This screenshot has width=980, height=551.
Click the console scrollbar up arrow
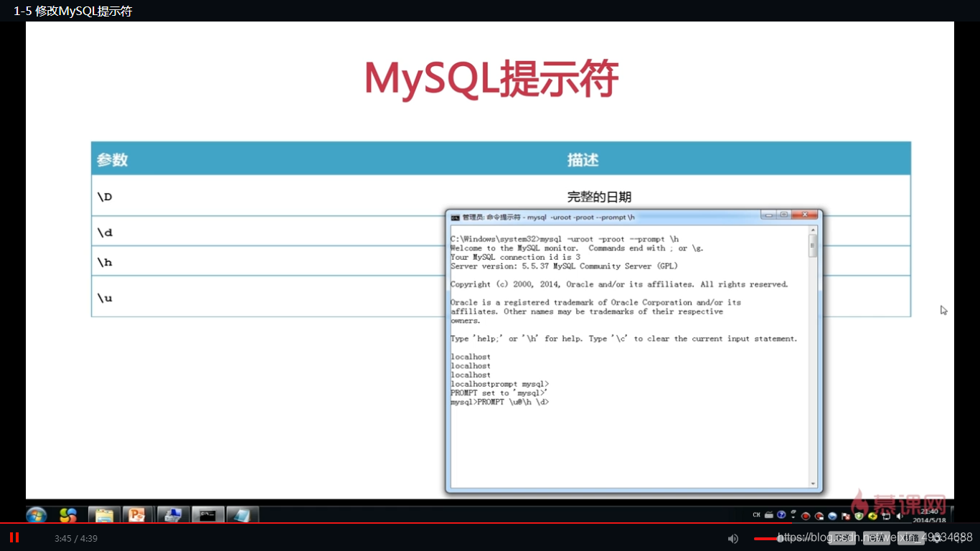click(813, 230)
